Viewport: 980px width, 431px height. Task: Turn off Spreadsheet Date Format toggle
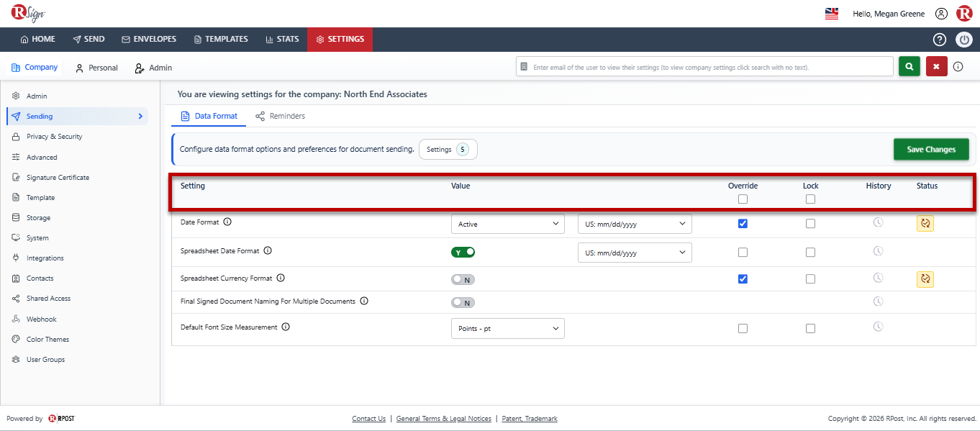[x=463, y=252]
